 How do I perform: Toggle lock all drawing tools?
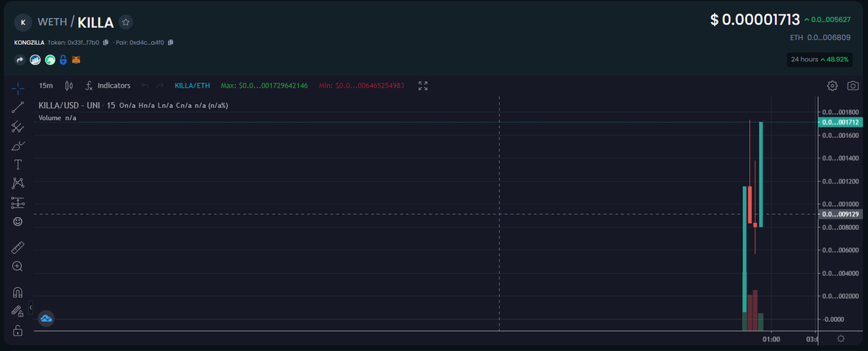[18, 331]
